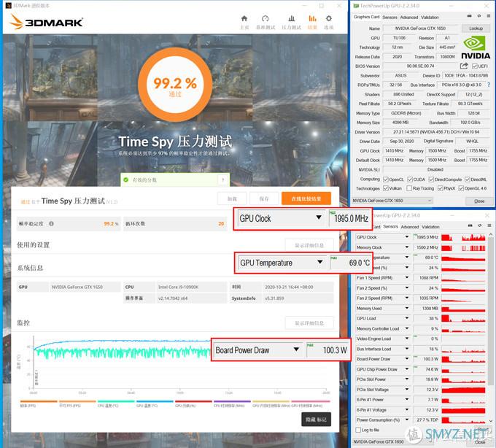Toggle the CUDA checkbox
Screen dimensions: 496x448
410,179
